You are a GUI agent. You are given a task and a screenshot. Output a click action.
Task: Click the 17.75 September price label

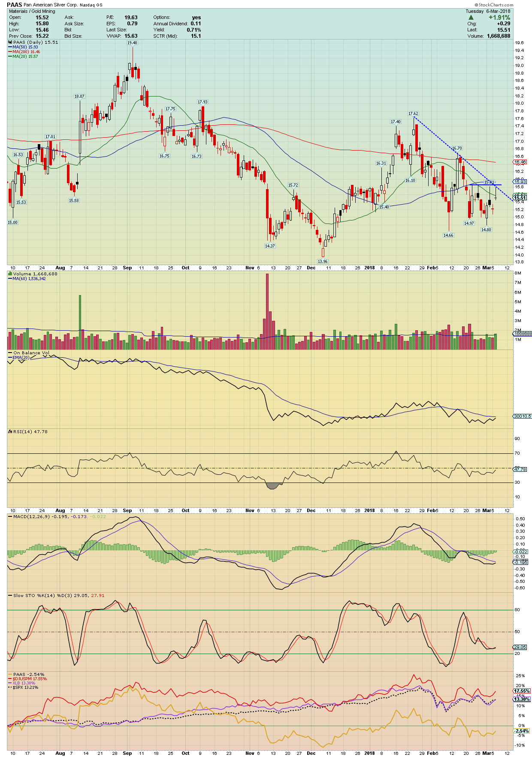click(170, 109)
